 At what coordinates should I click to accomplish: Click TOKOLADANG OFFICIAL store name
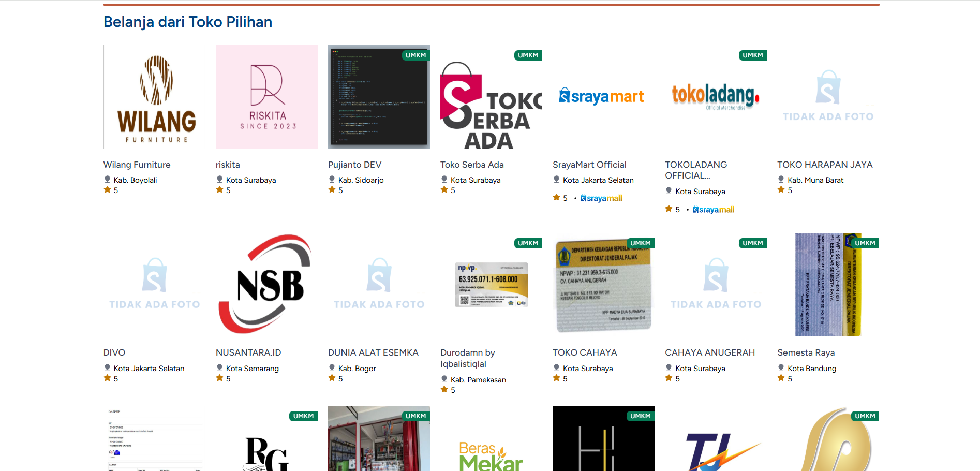pos(696,170)
